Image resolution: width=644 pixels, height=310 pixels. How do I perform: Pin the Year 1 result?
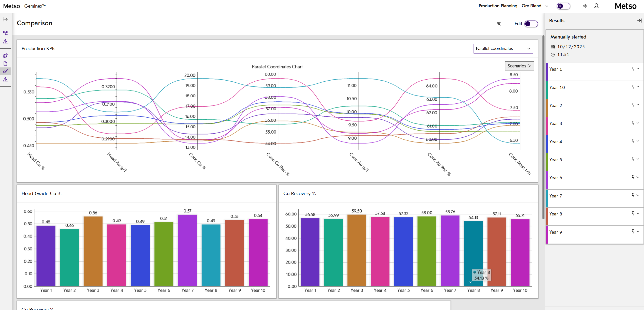pos(633,69)
